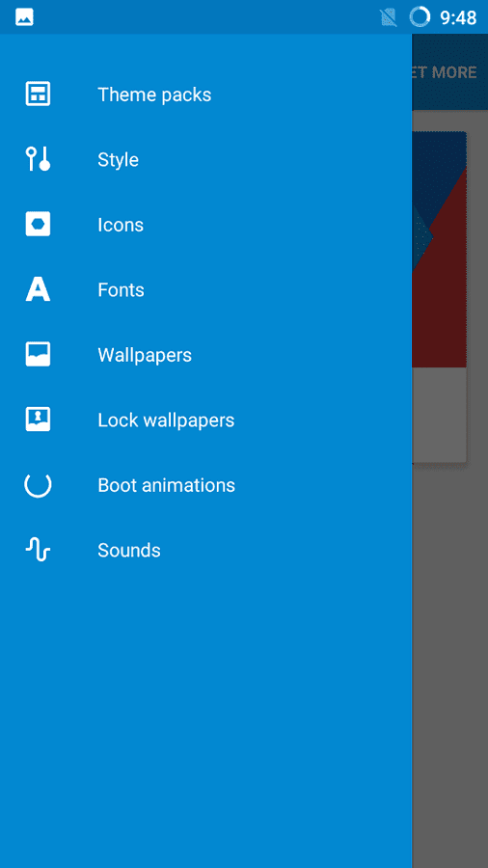
Task: Open the Icons section
Action: pos(205,225)
